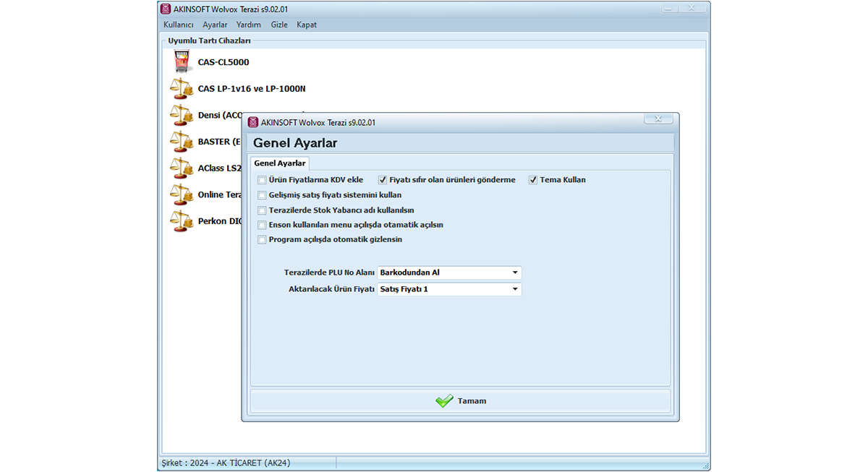Enable Ürün Fiyatlarına KDV ekle checkbox
The image size is (868, 472).
pos(262,180)
